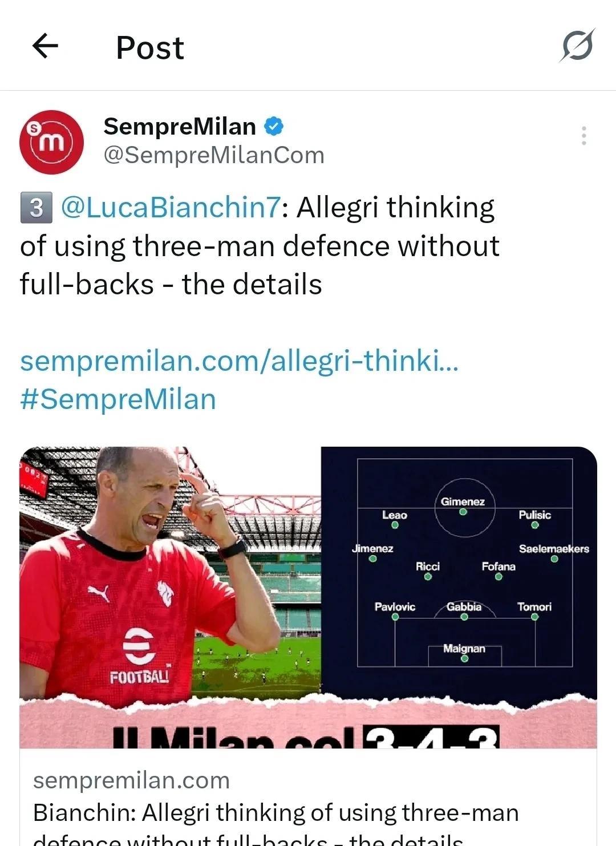Open SempreMilan profile avatar
This screenshot has height=846, width=616.
(x=51, y=142)
